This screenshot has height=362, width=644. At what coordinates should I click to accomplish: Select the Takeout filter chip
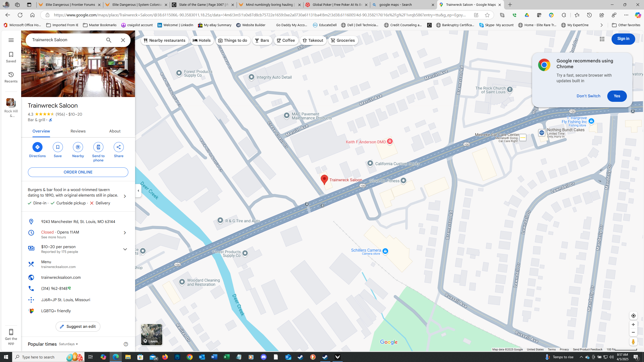[313, 40]
